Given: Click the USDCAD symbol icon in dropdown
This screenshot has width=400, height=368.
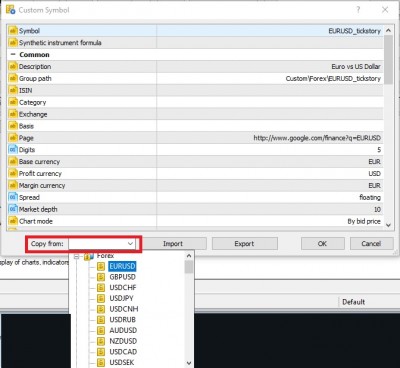Looking at the screenshot, I should (101, 352).
